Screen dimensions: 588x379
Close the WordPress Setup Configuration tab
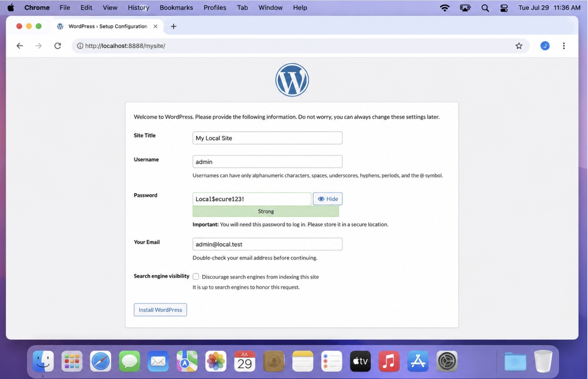click(156, 26)
